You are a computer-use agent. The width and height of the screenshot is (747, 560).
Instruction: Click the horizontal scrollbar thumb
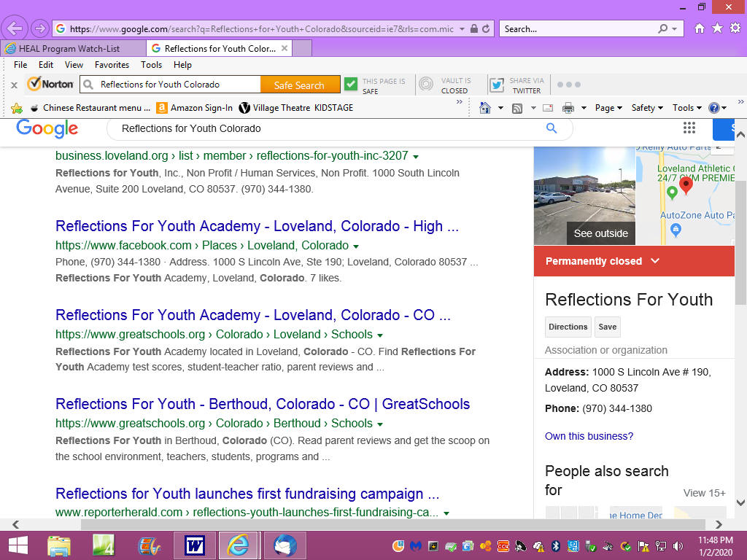392,524
